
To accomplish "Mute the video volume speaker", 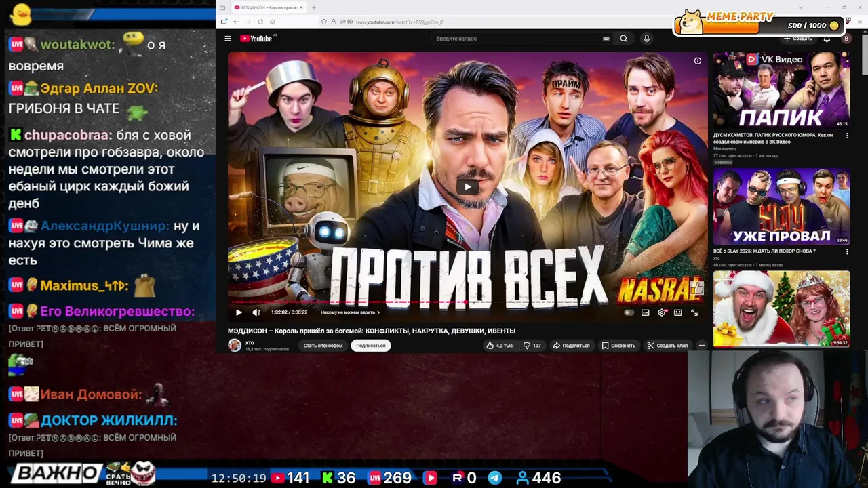I will (x=256, y=312).
